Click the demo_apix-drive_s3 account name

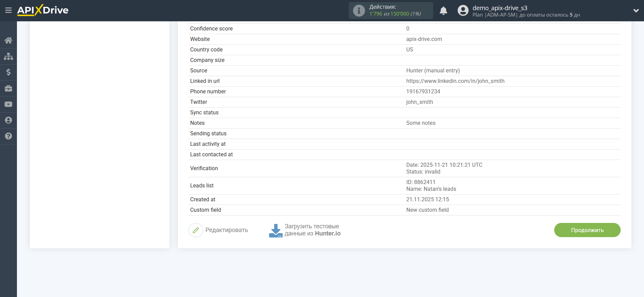coord(500,8)
